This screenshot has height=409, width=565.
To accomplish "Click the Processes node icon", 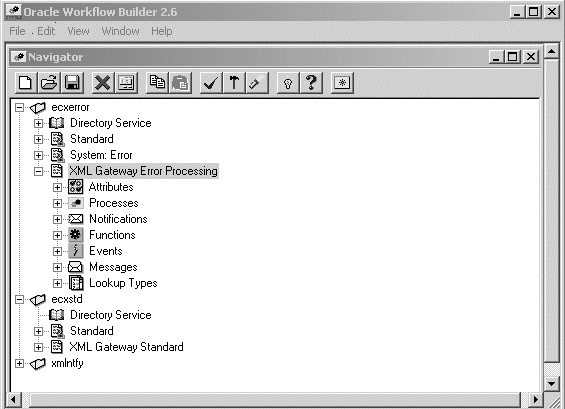I will coord(76,203).
